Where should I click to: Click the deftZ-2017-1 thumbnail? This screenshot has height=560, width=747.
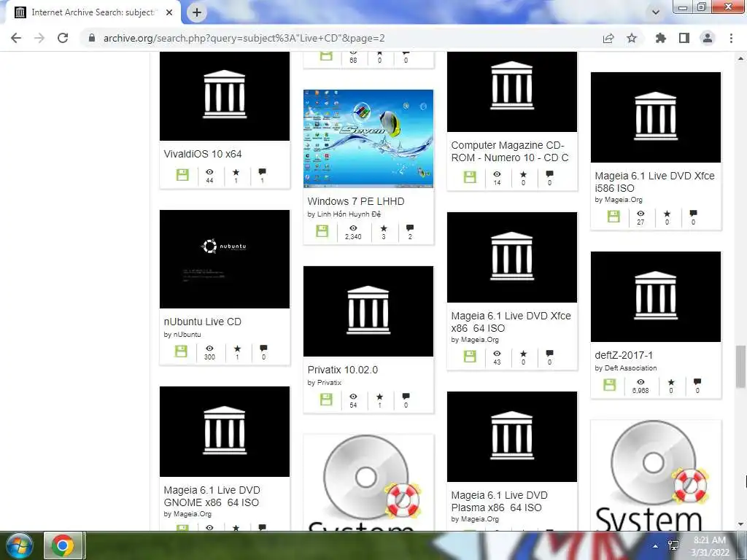tap(656, 297)
